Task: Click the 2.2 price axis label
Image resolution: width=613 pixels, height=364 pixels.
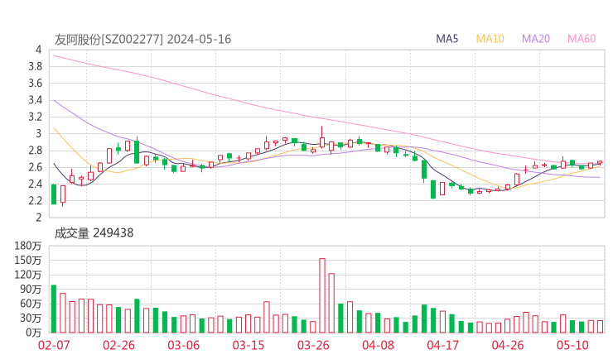Action: (35, 201)
